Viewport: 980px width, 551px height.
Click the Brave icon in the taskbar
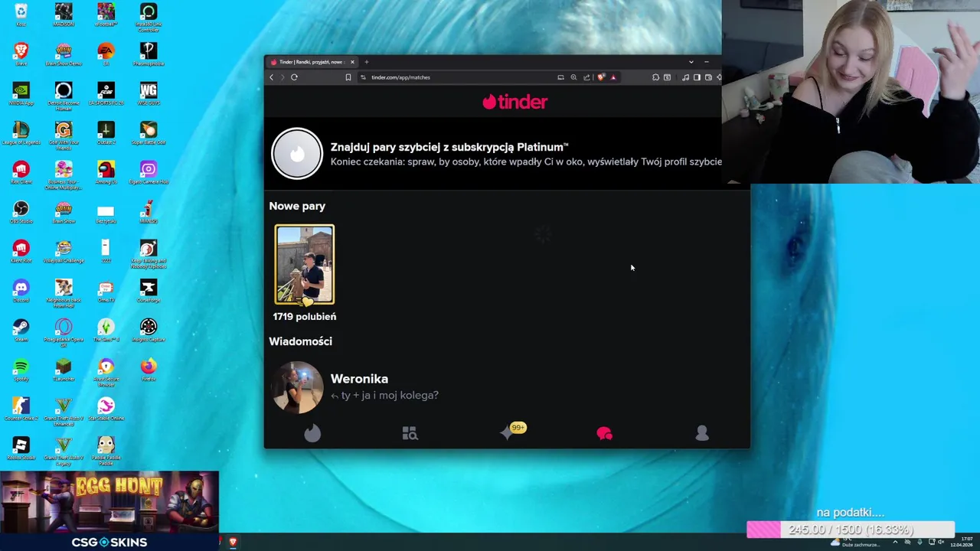click(233, 543)
